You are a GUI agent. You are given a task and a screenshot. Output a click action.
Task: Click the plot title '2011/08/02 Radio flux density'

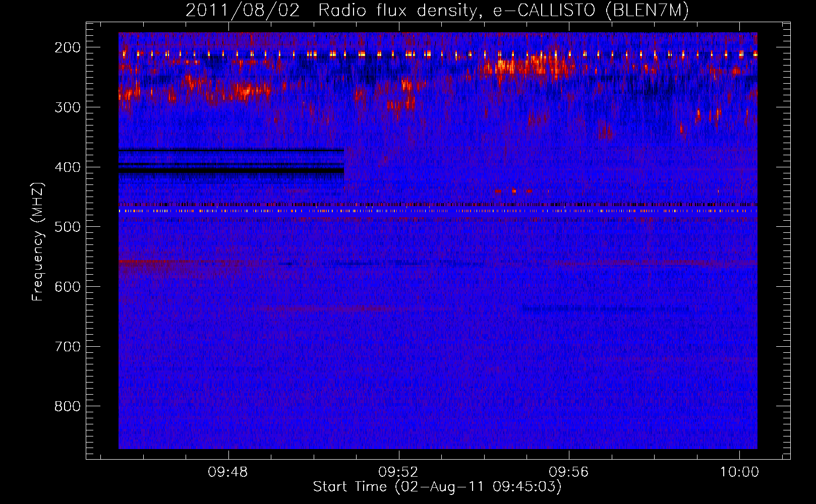pos(437,10)
